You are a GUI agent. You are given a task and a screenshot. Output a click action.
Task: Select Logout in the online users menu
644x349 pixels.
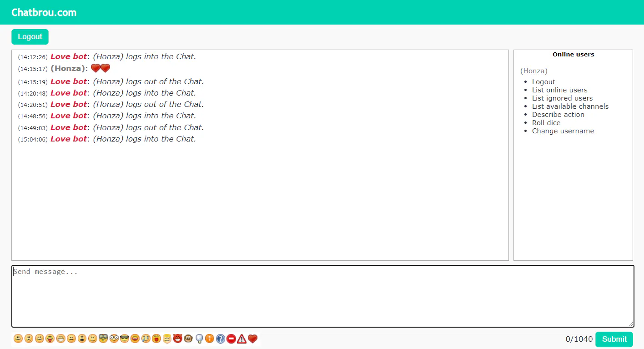543,82
